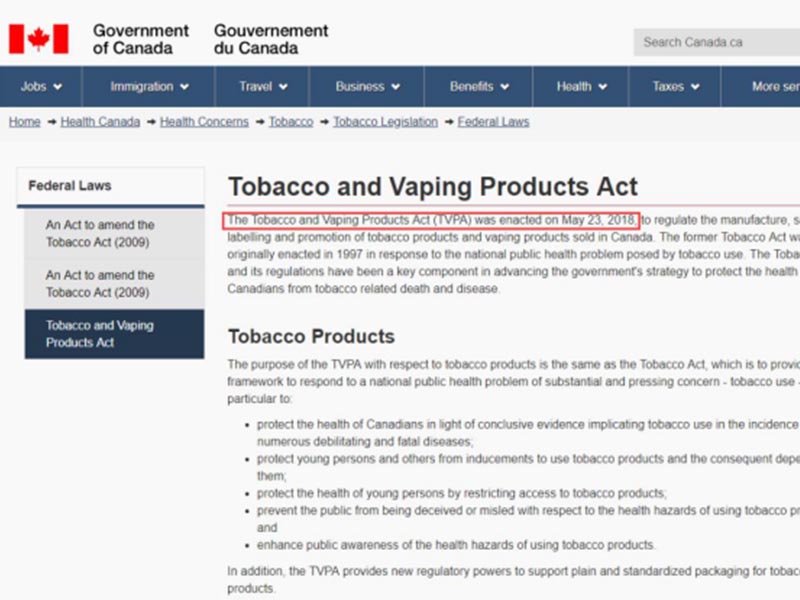
Task: Expand the Travel navigation menu
Action: pyautogui.click(x=261, y=87)
